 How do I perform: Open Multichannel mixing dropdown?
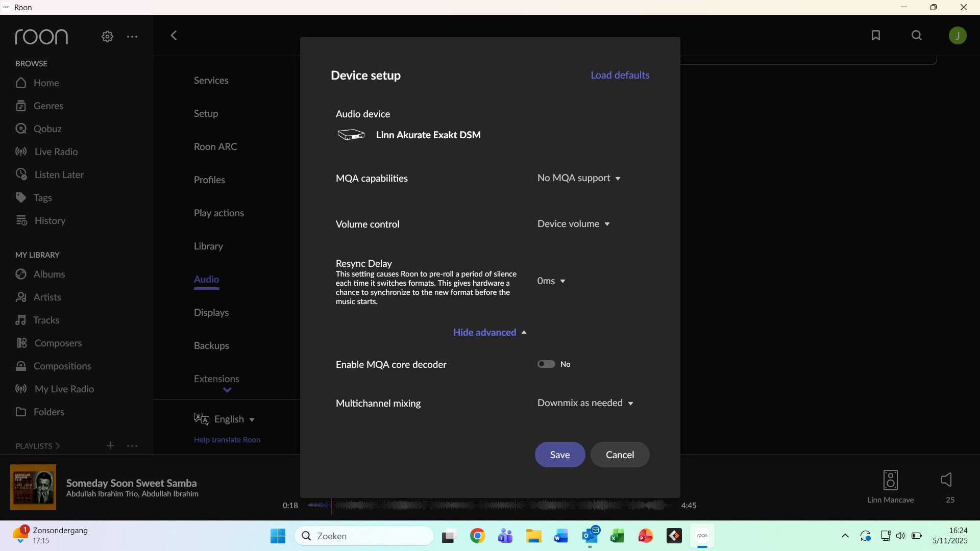pyautogui.click(x=585, y=403)
